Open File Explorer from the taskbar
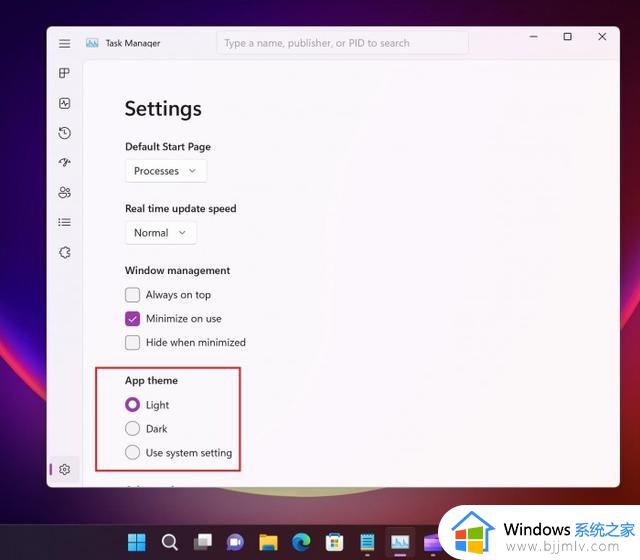 pos(269,542)
